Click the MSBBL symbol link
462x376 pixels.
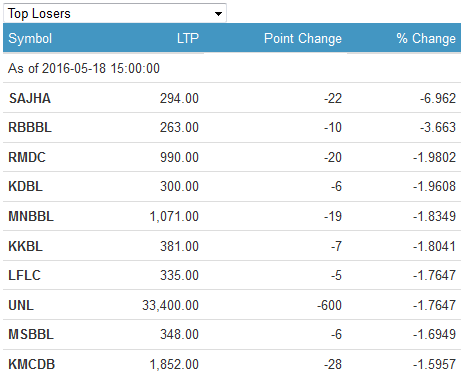(31, 334)
